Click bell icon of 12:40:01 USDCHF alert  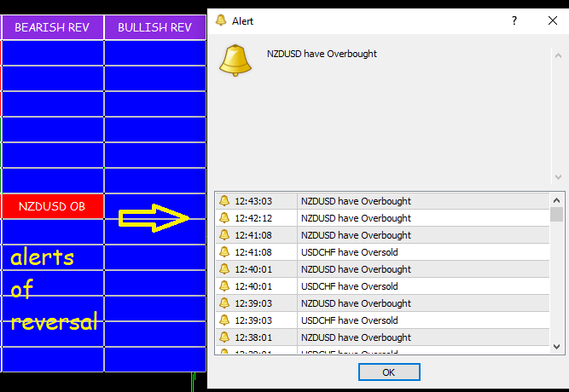coord(224,285)
